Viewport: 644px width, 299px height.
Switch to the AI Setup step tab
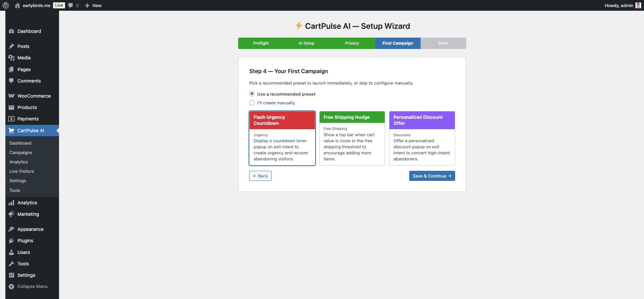click(306, 43)
